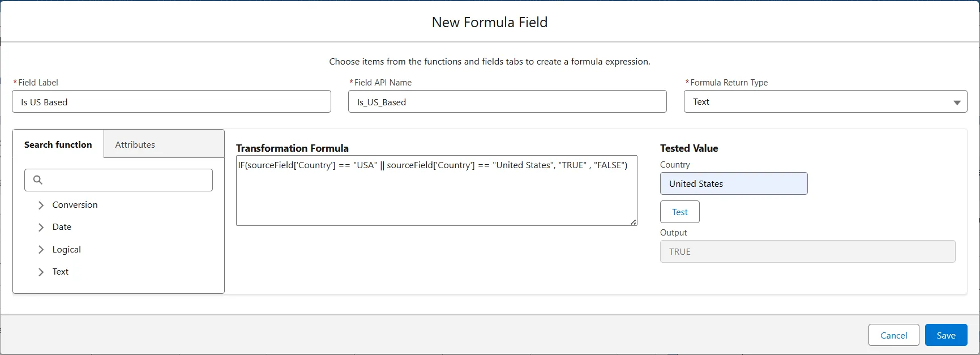Viewport: 980px width, 355px height.
Task: Select the Search function tab
Action: (58, 144)
